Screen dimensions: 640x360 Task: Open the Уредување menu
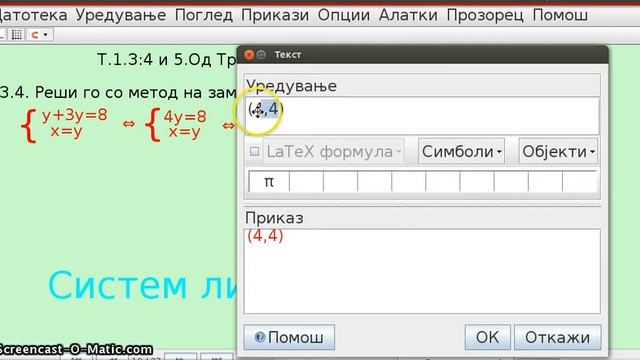[121, 15]
